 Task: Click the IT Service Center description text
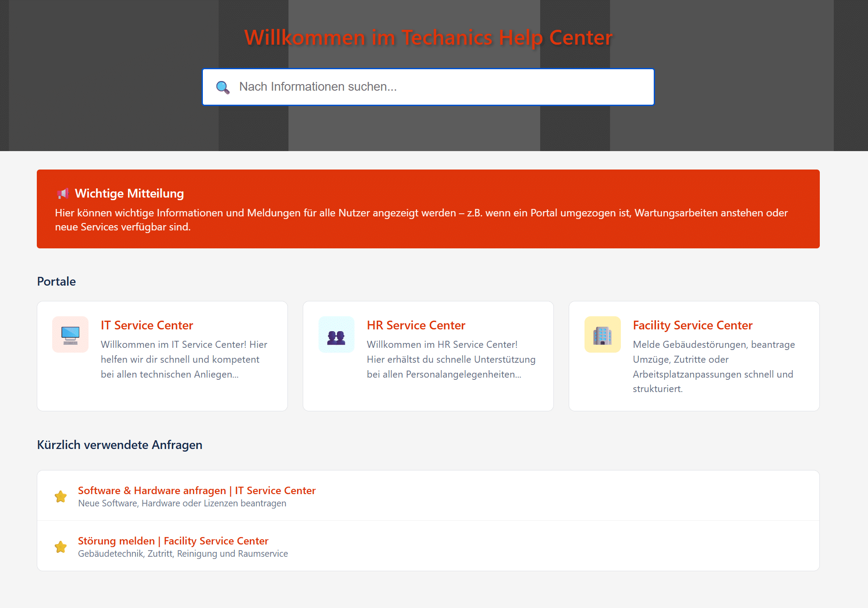point(184,359)
